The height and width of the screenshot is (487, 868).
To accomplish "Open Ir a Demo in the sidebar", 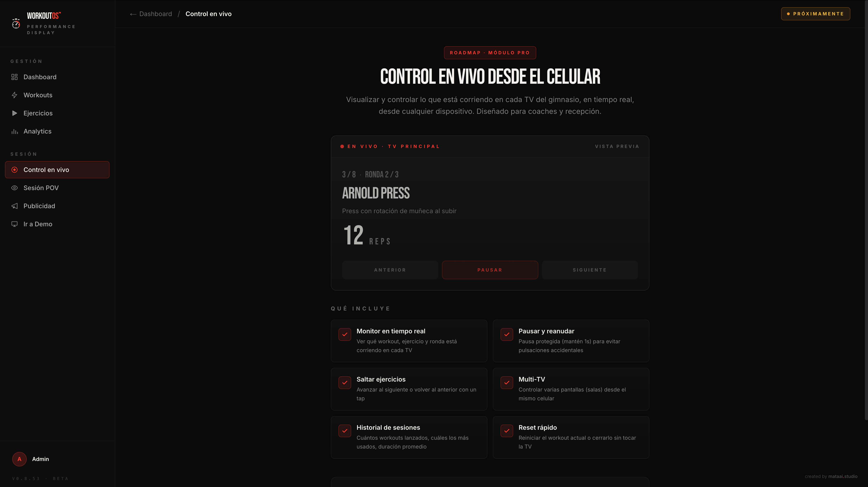I will coord(57,224).
